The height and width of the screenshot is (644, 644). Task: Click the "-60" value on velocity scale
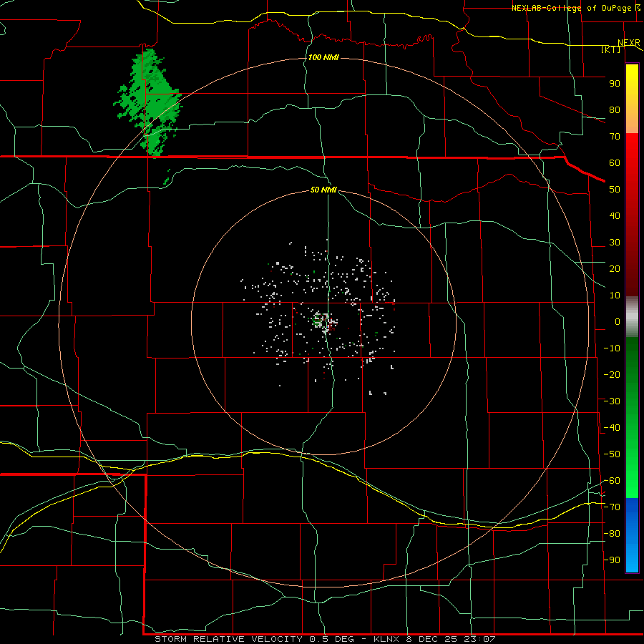[x=612, y=481]
